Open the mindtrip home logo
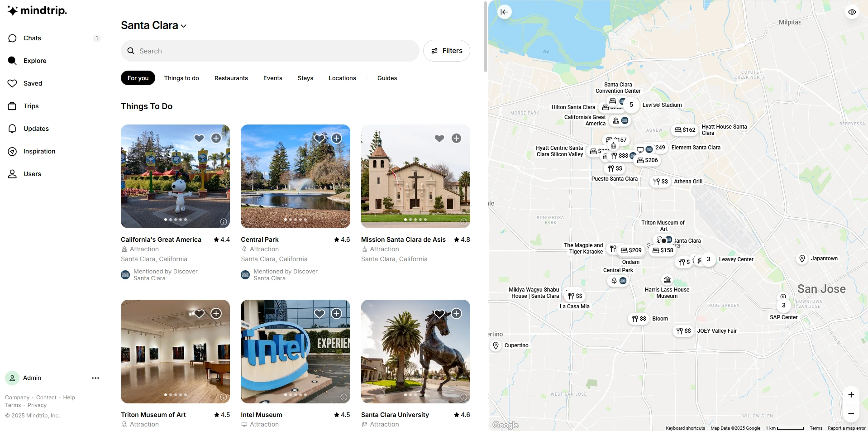Viewport: 868px width, 431px height. tap(37, 11)
